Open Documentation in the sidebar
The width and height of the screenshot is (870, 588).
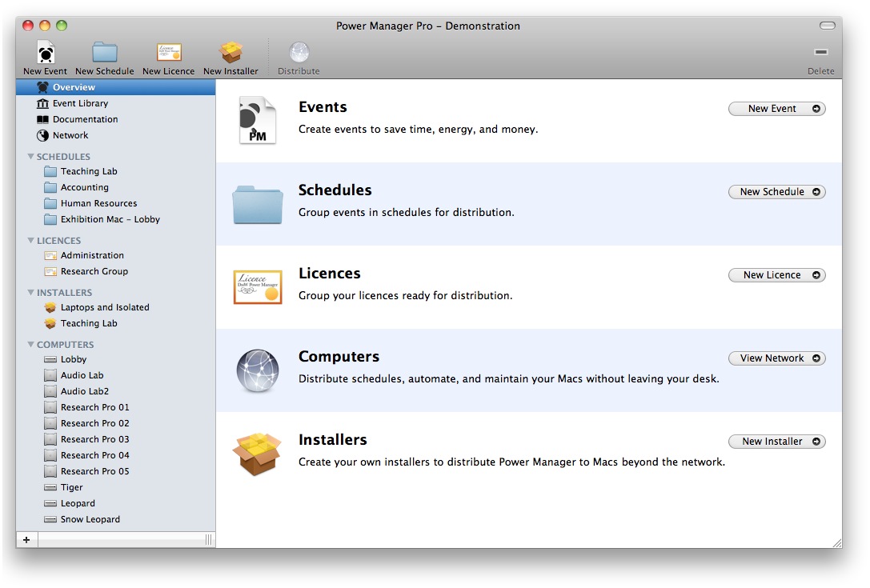point(85,119)
